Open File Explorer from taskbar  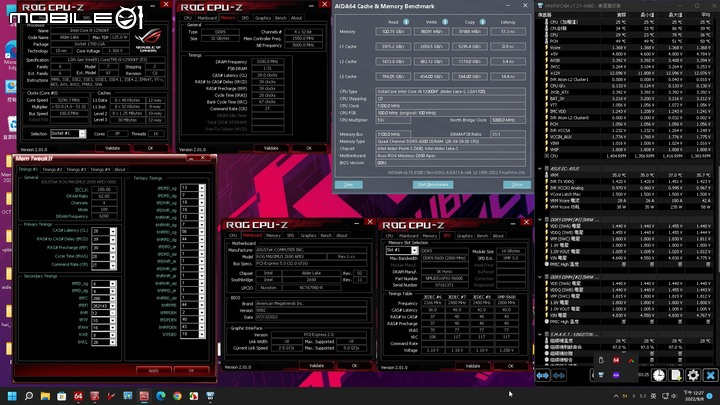[45, 396]
